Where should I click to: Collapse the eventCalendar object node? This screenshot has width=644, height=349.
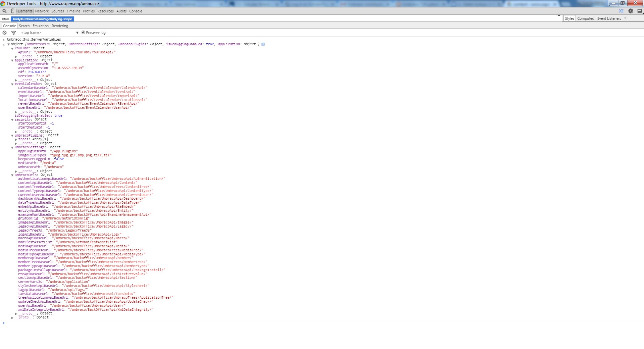pyautogui.click(x=12, y=84)
